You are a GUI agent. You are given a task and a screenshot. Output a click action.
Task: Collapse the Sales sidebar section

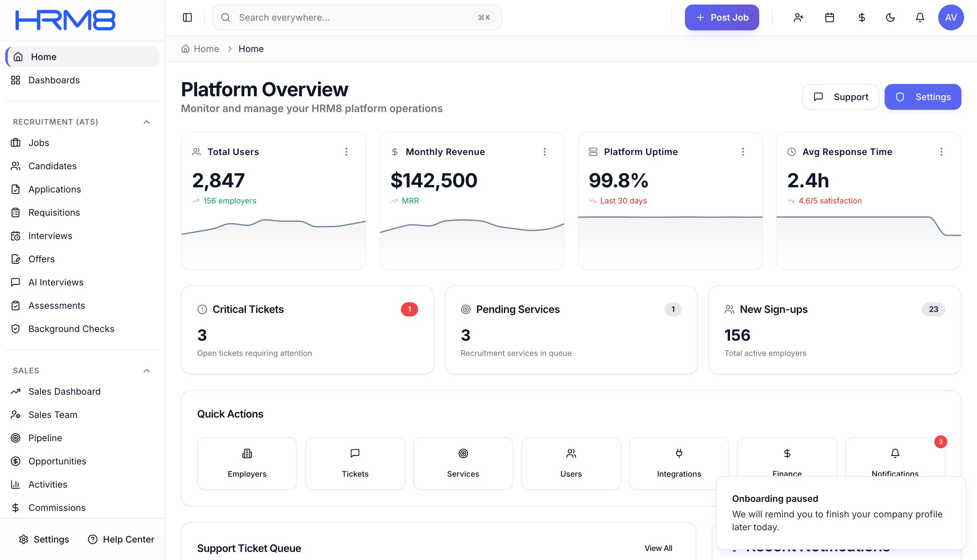click(147, 371)
